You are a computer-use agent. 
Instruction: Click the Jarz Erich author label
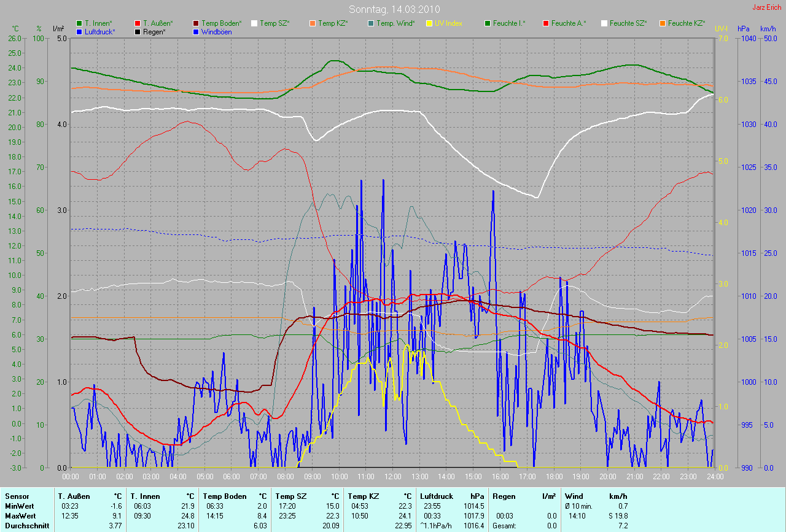coord(768,7)
